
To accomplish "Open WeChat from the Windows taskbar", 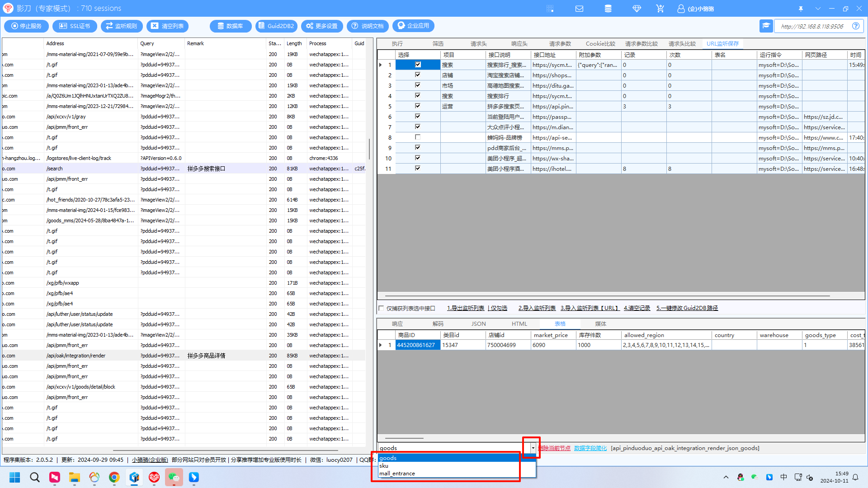I will [x=174, y=477].
